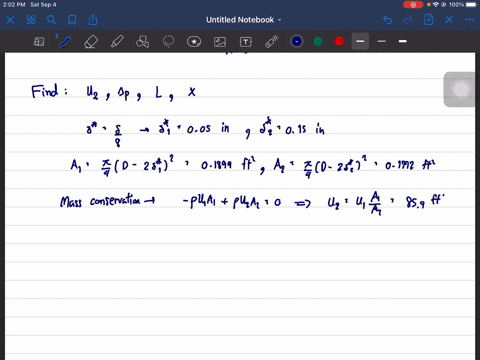Select the thin stroke width
Viewport: 480px width, 360px height.
coord(382,41)
